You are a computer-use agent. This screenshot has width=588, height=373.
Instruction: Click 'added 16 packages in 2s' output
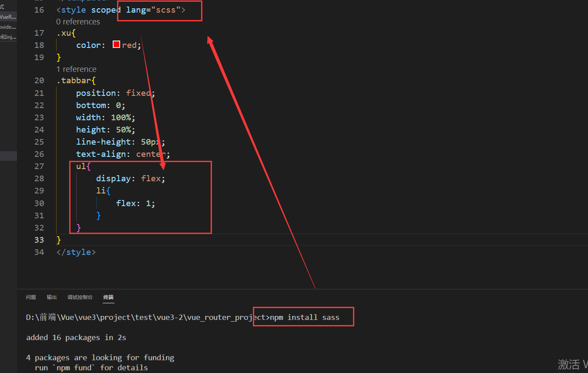[x=76, y=337]
